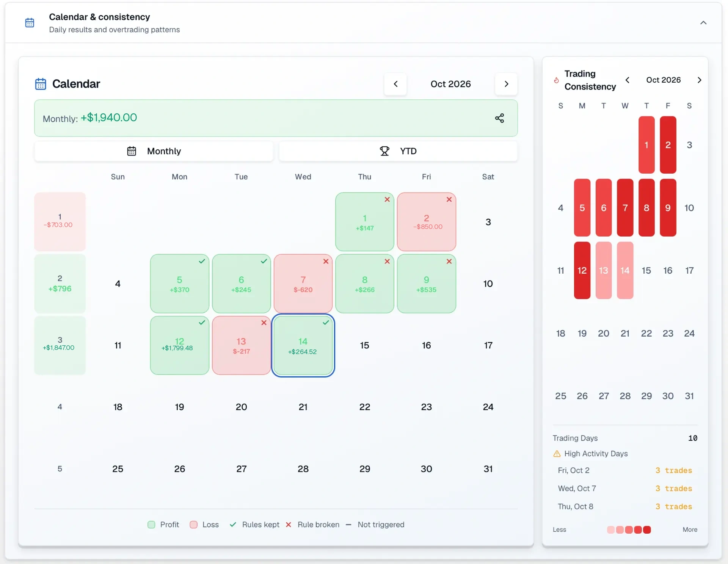Click heatmap cell 13 in Trading Consistency
This screenshot has width=728, height=564.
point(604,270)
